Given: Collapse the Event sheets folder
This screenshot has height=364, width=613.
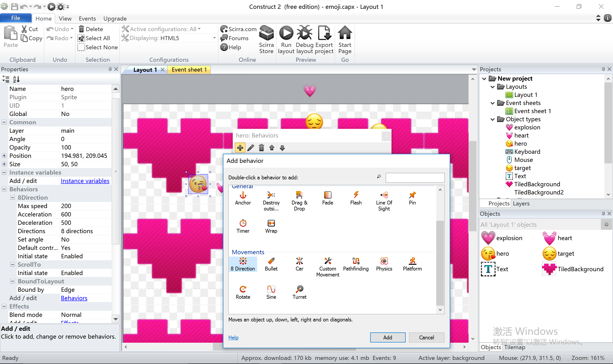Looking at the screenshot, I should pos(492,103).
